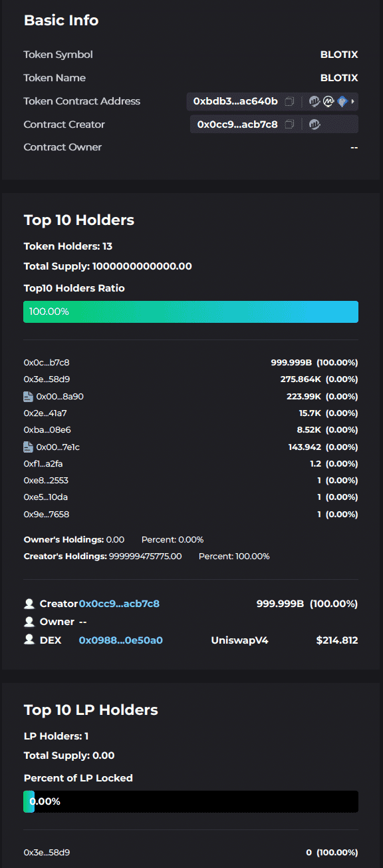This screenshot has width=383, height=868.
Task: Click token contract address text 0xbdb3...ac640b
Action: point(235,101)
